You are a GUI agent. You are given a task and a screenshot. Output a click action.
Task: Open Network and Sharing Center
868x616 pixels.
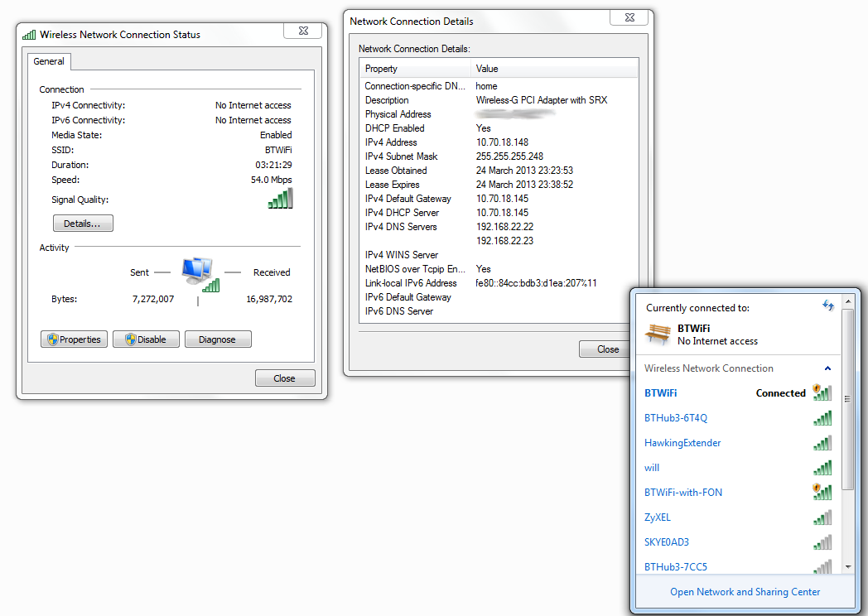pyautogui.click(x=745, y=591)
